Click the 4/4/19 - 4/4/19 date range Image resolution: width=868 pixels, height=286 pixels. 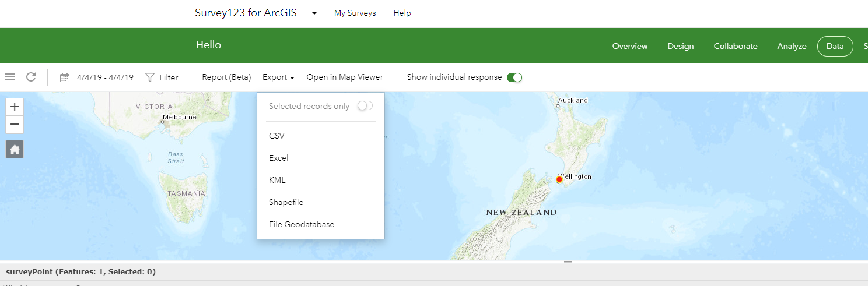(x=105, y=77)
